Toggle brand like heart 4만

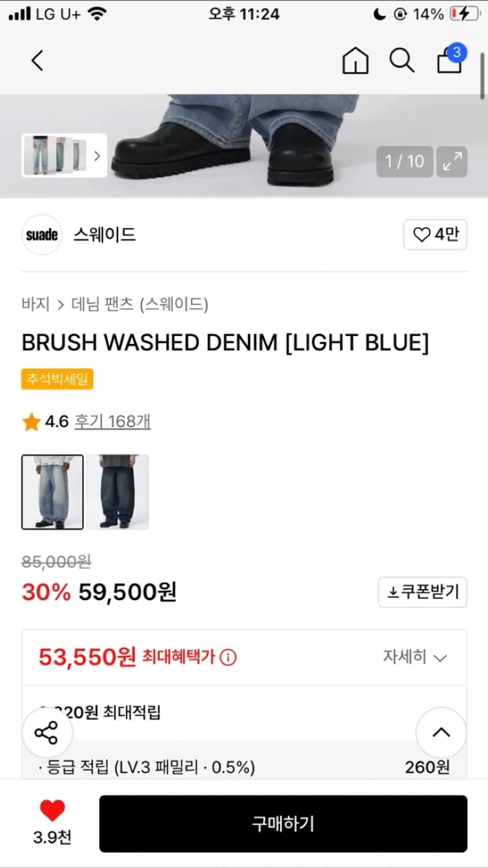[x=435, y=234]
